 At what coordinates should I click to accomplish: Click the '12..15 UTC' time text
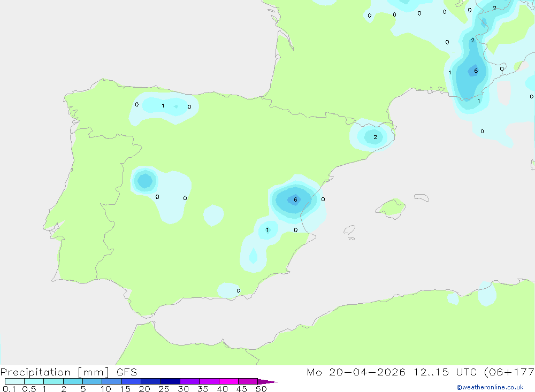(x=445, y=372)
